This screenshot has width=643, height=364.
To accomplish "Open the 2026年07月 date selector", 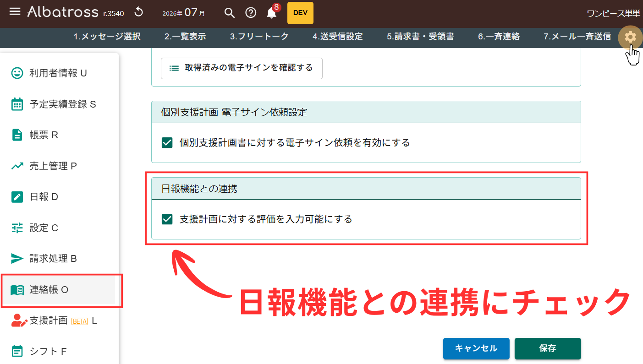I will tap(184, 13).
